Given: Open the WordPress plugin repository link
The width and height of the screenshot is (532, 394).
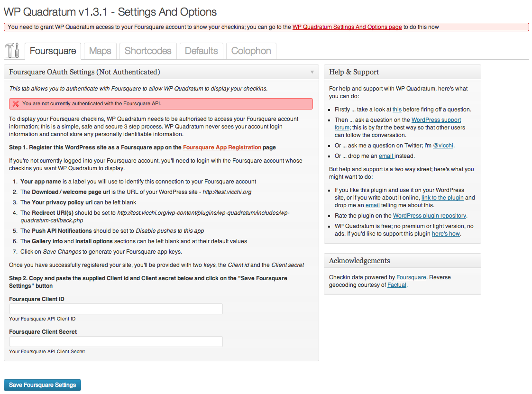Looking at the screenshot, I should [x=430, y=216].
